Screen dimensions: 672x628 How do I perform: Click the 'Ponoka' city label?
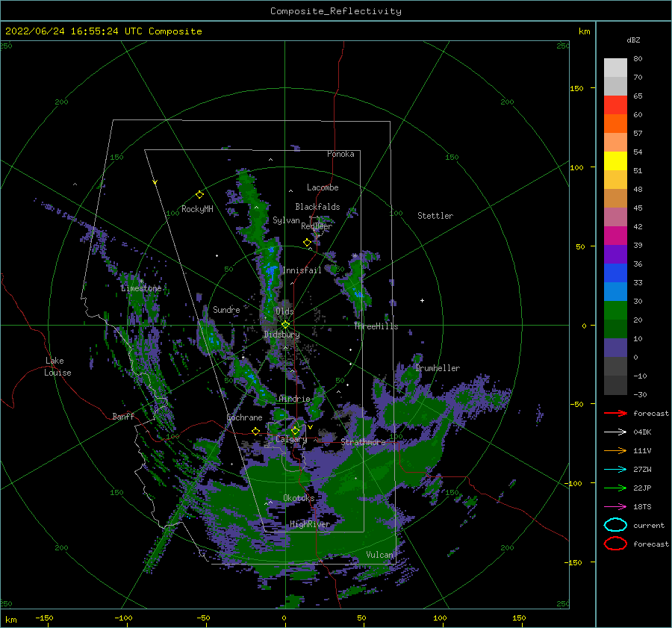(x=340, y=154)
